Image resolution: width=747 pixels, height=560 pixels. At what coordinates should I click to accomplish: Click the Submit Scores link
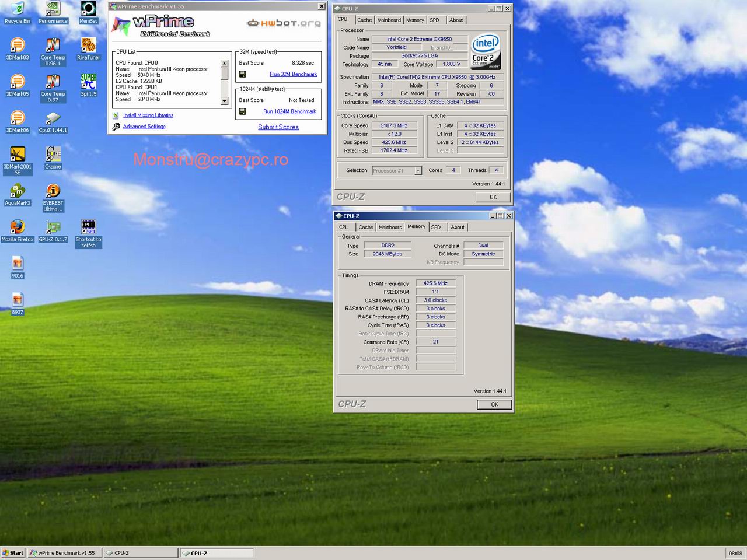(278, 127)
